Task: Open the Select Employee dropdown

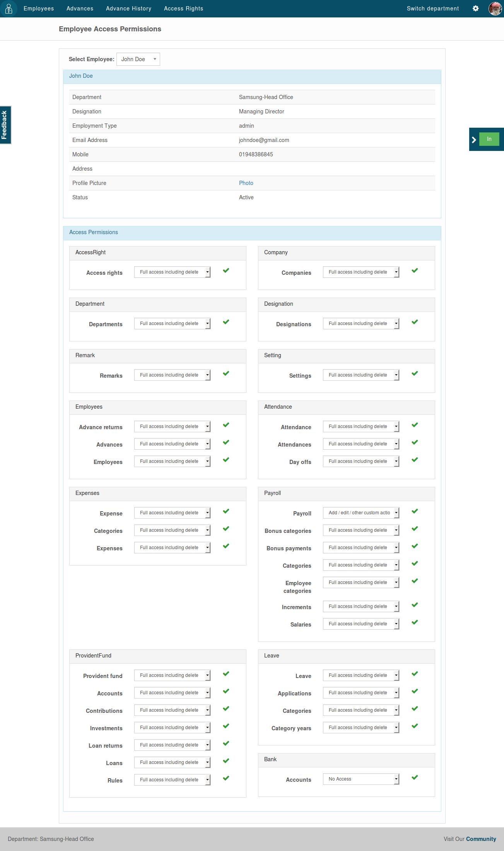Action: coord(138,59)
